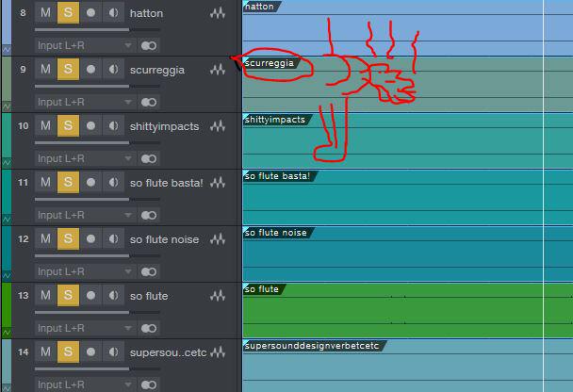The height and width of the screenshot is (392, 573).
Task: Click the waveform icon beside supersou..cetc
Action: (x=218, y=352)
